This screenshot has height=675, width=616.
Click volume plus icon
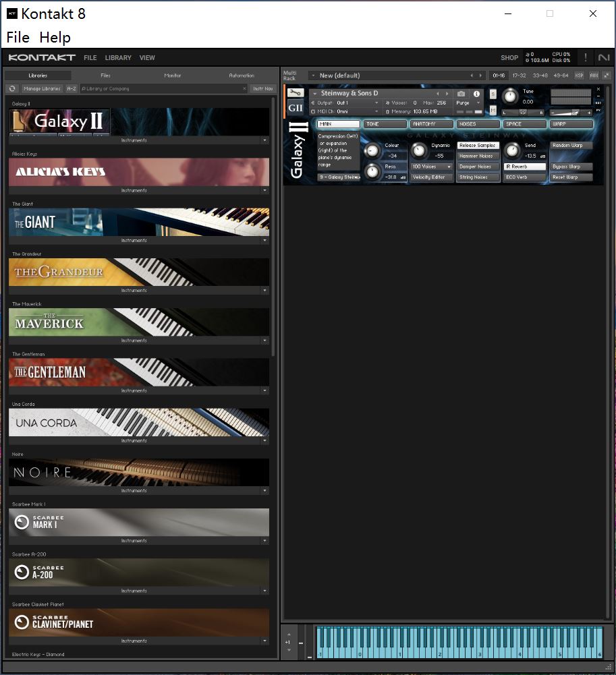pos(589,113)
